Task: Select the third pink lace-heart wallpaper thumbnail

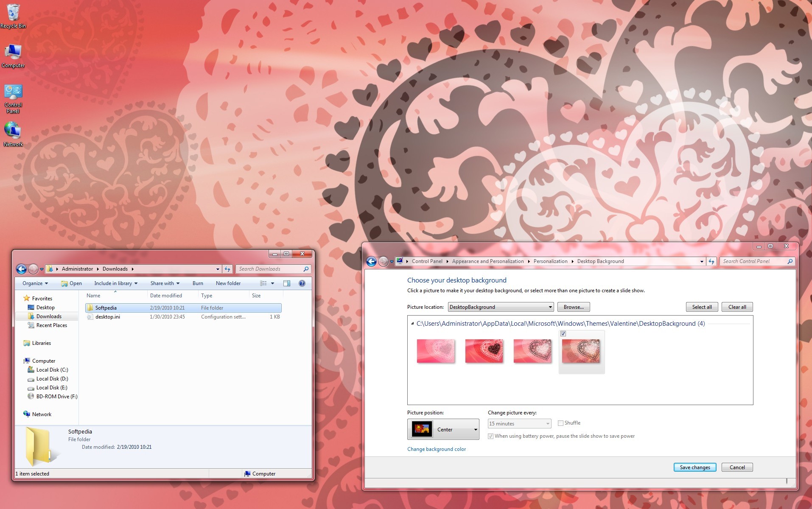Action: (x=532, y=351)
